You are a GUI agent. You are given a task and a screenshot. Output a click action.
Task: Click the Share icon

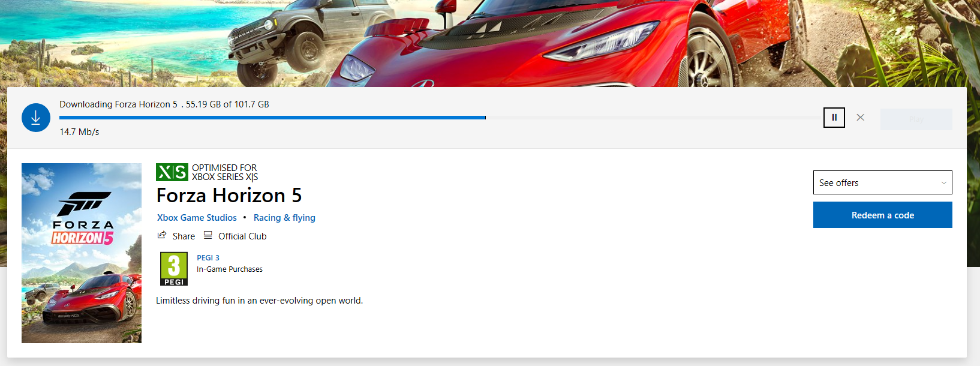pos(162,235)
